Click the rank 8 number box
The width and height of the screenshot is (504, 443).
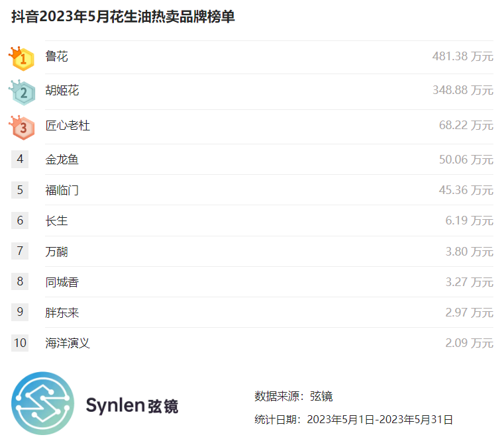point(20,281)
